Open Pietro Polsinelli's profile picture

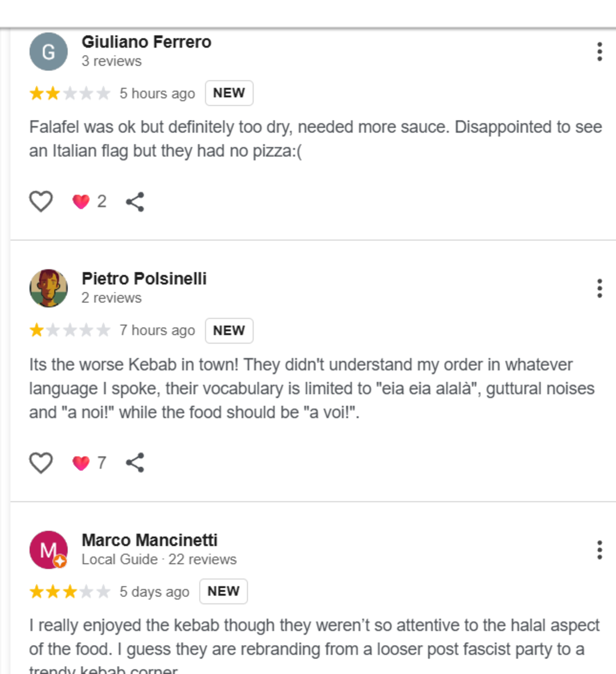coord(48,288)
